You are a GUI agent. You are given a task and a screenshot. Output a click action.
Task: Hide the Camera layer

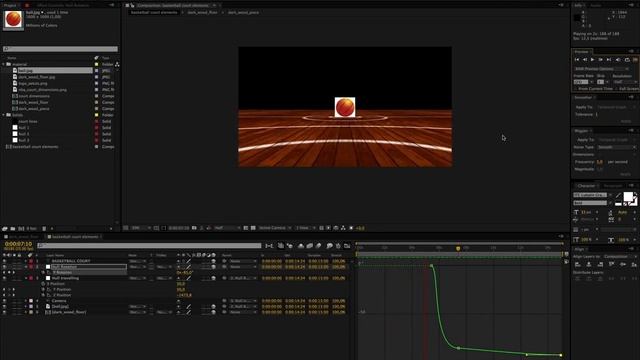click(x=4, y=301)
